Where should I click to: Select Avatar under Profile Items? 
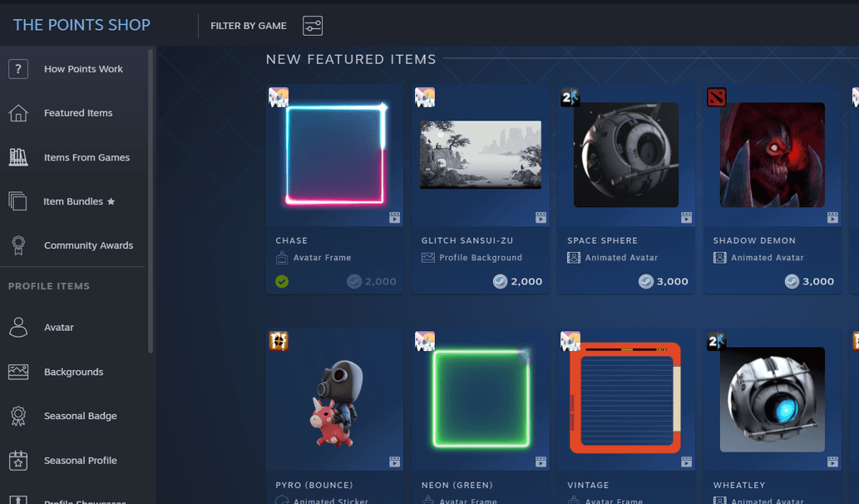tap(58, 327)
